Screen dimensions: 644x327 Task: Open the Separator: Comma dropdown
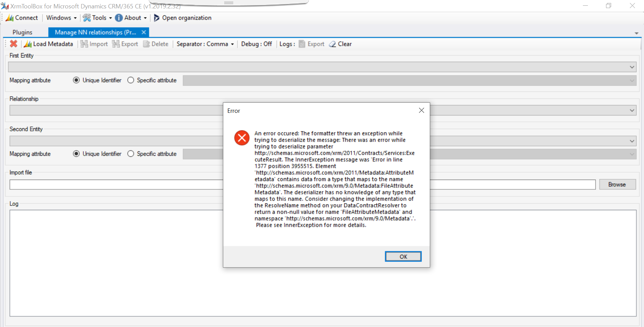click(205, 44)
